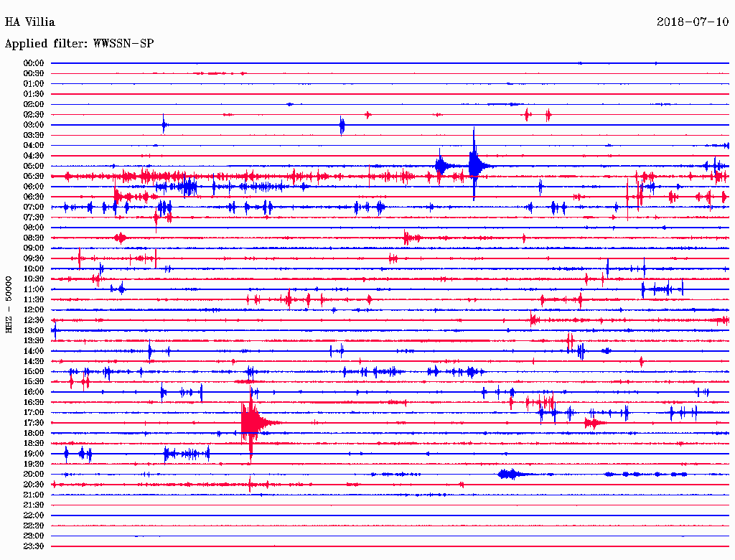
Task: Select the 10:00 time label
Action: pos(34,269)
